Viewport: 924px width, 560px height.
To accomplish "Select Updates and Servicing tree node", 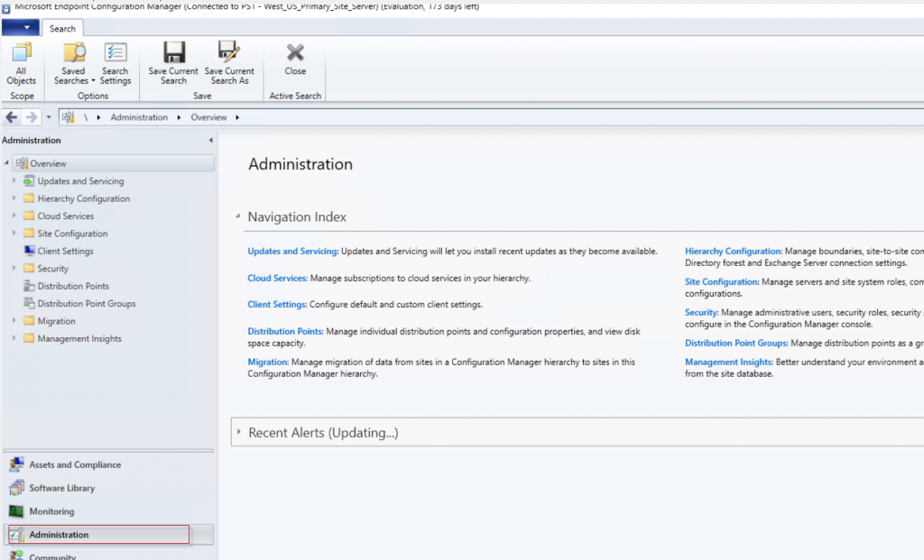I will [x=80, y=180].
